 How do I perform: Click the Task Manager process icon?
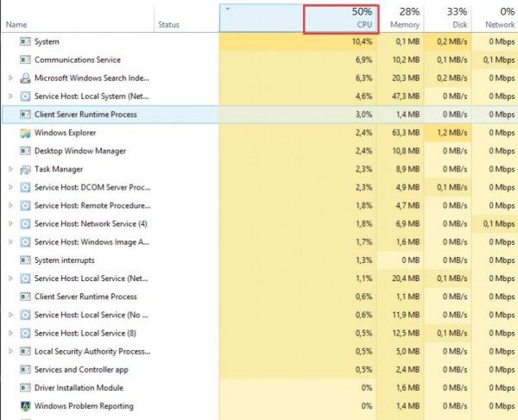pyautogui.click(x=25, y=169)
